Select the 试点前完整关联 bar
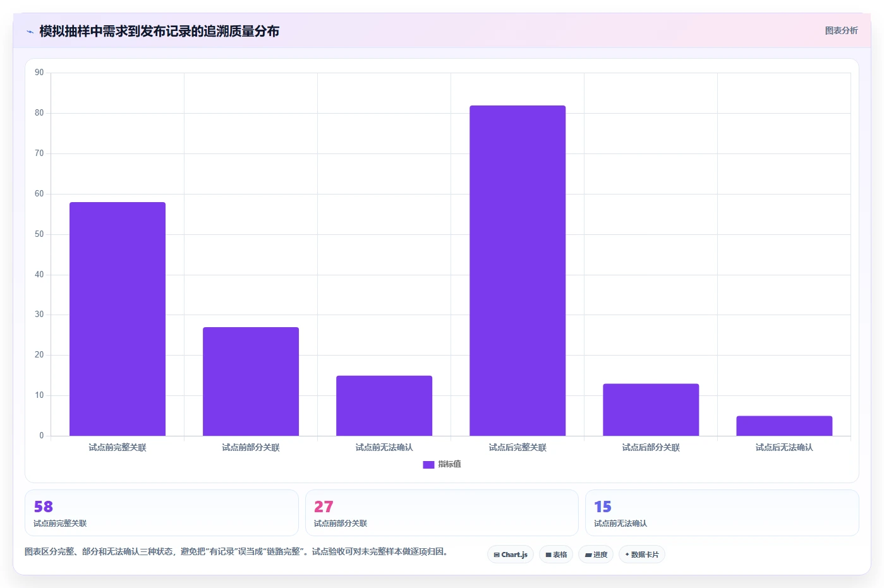Image resolution: width=884 pixels, height=588 pixels. coord(118,319)
